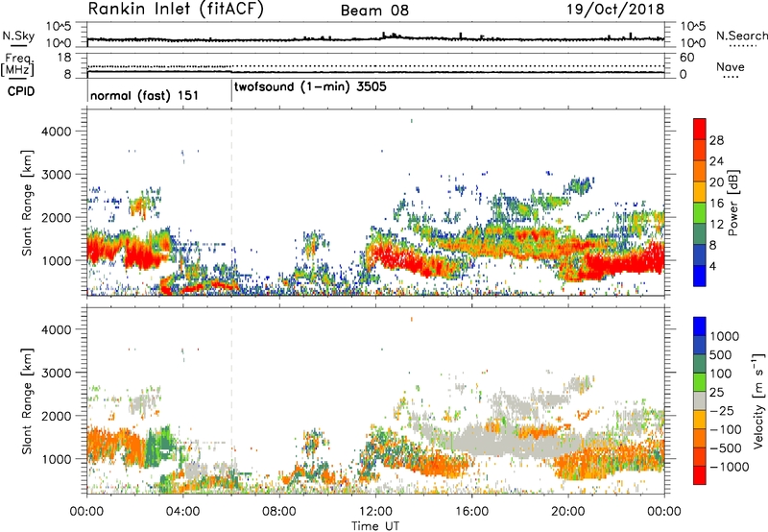Click the date '19/Oct/2018'
768x532 pixels.
(615, 10)
